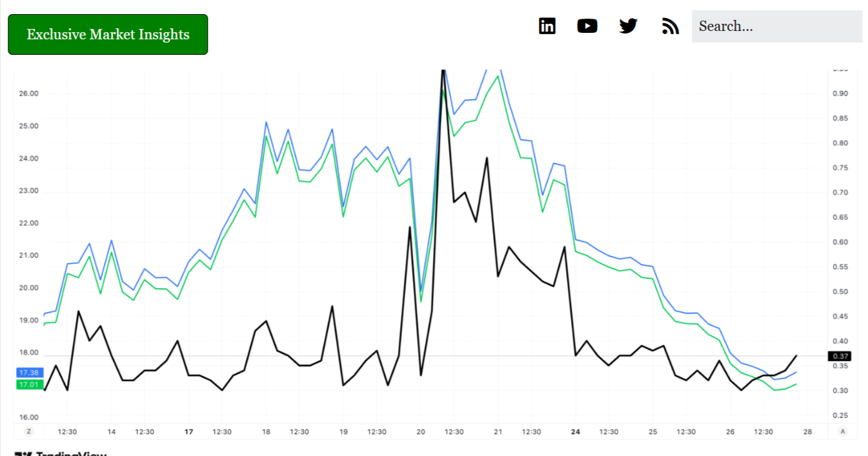Screen dimensions: 868x456
Task: Click the Z button under left axis
Action: [28, 431]
